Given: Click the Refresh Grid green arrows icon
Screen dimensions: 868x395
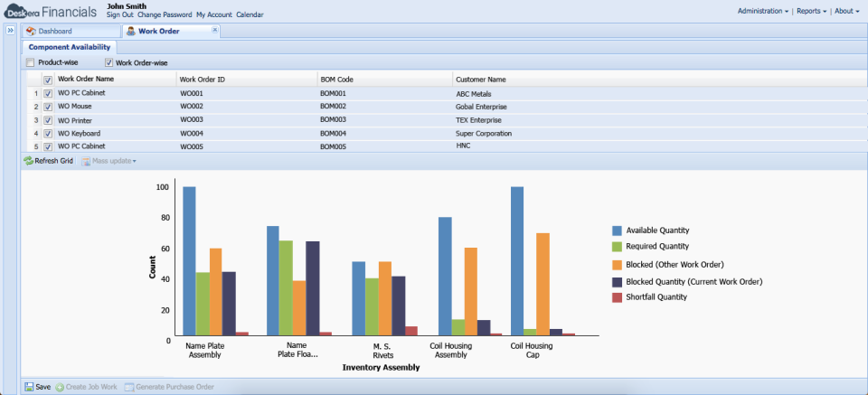Looking at the screenshot, I should (28, 161).
